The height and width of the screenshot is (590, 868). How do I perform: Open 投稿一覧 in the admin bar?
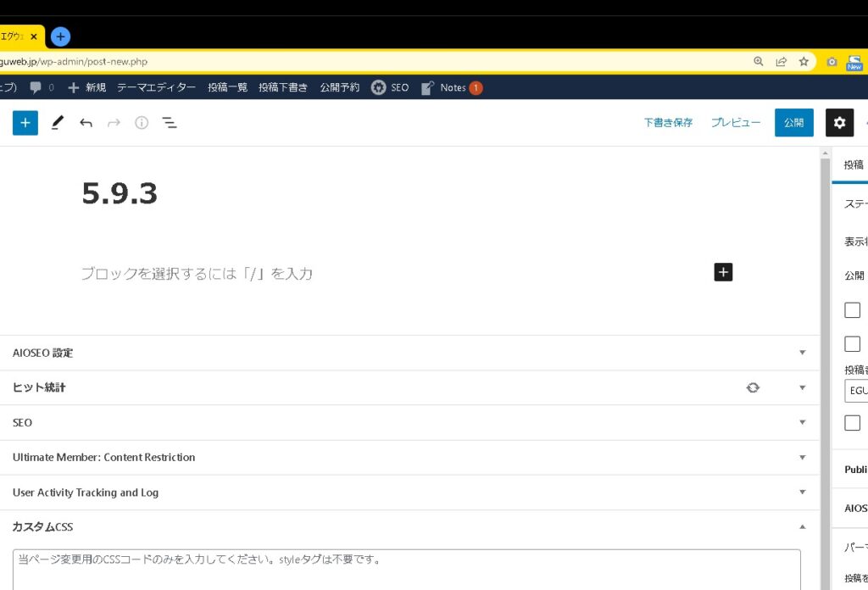[227, 87]
